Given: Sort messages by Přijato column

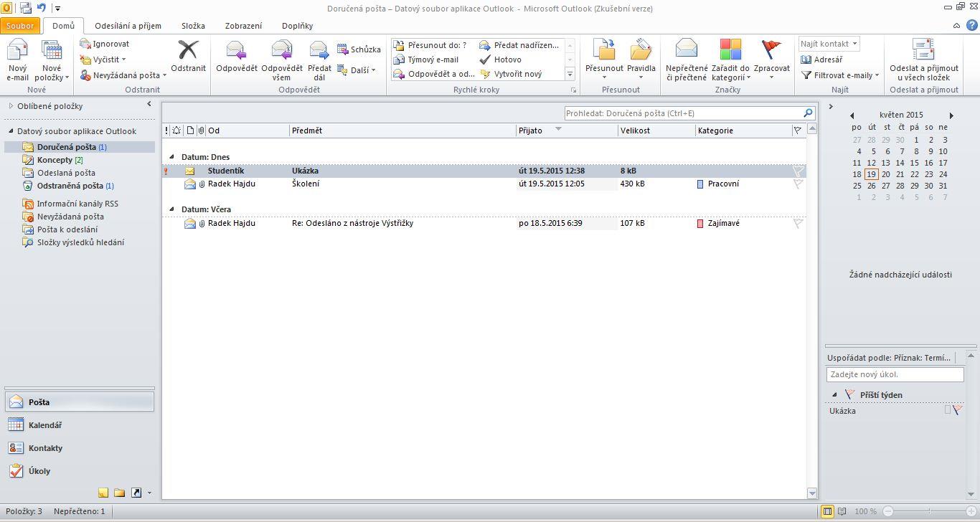Looking at the screenshot, I should [x=567, y=130].
